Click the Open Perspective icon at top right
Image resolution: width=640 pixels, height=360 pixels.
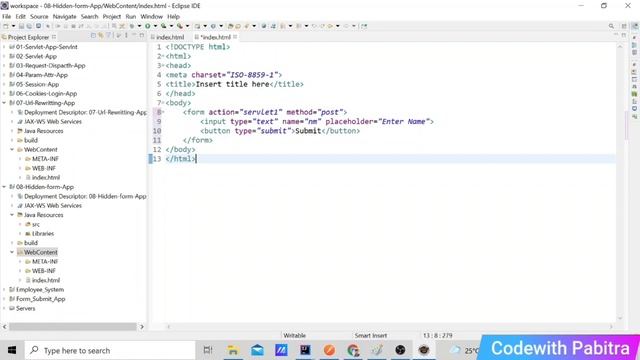click(624, 26)
